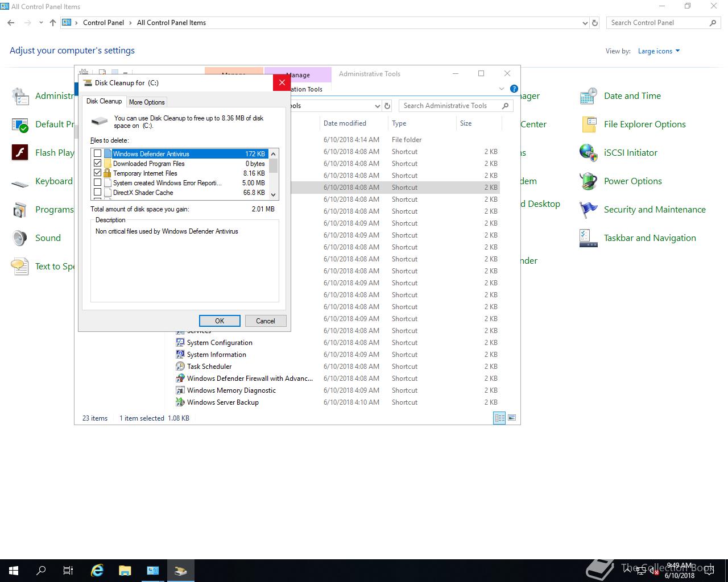
Task: Open Security and Maintenance flag icon
Action: click(x=588, y=210)
